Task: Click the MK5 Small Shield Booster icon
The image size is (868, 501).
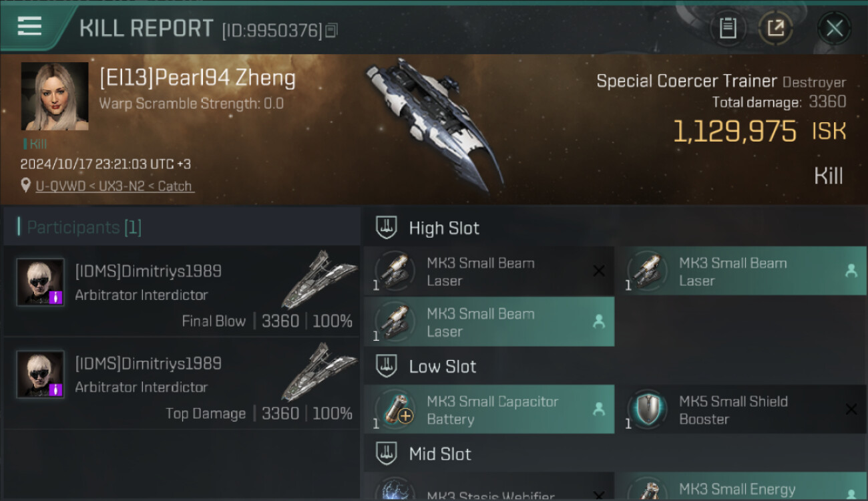Action: click(648, 409)
